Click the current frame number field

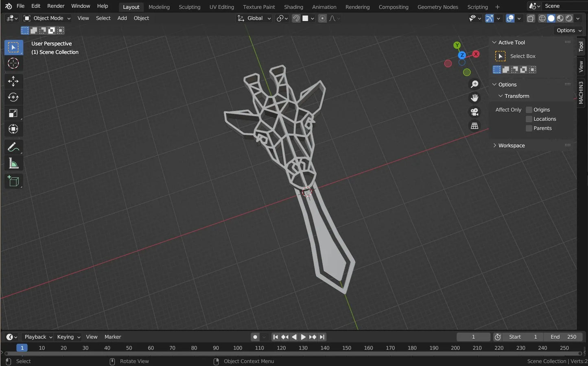click(x=473, y=337)
